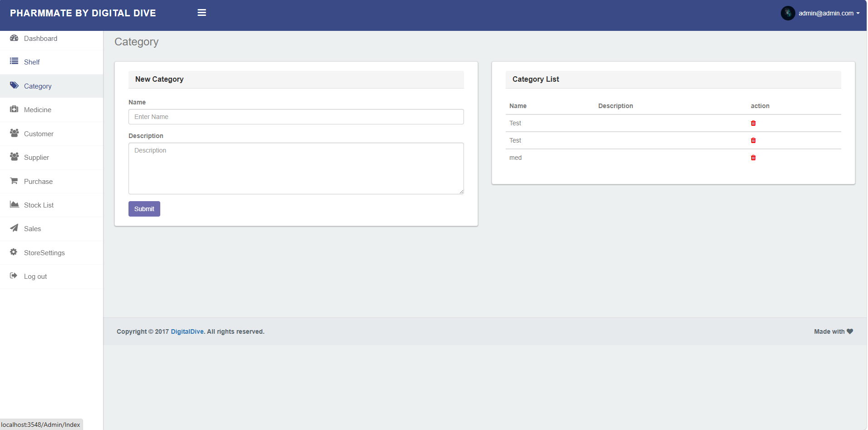Follow the DigitalDive footer link
The height and width of the screenshot is (430, 868).
coord(187,331)
